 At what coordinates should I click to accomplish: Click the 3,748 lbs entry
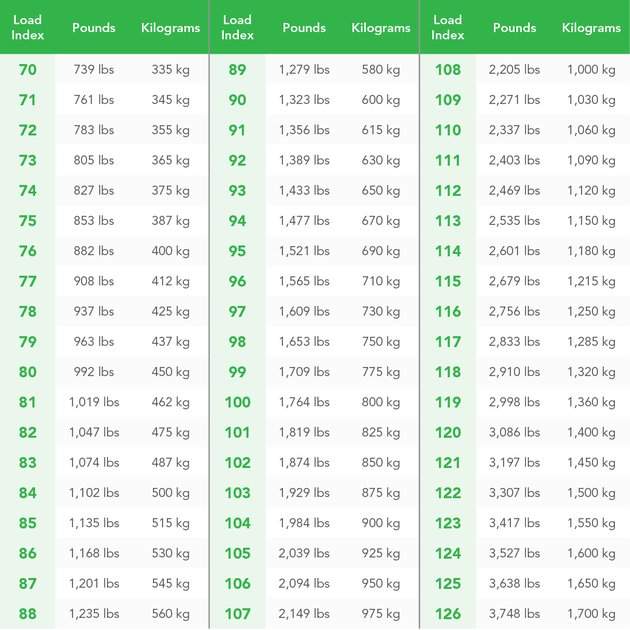click(x=514, y=614)
